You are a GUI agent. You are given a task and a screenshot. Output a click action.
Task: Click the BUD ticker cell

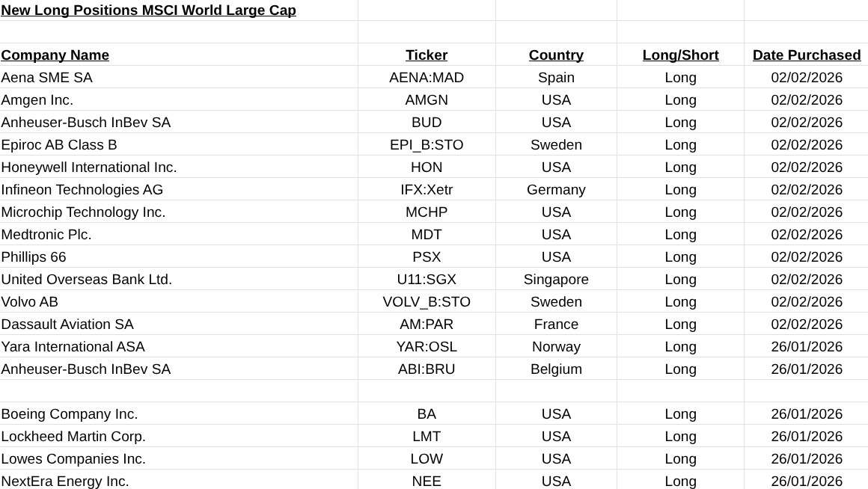427,123
